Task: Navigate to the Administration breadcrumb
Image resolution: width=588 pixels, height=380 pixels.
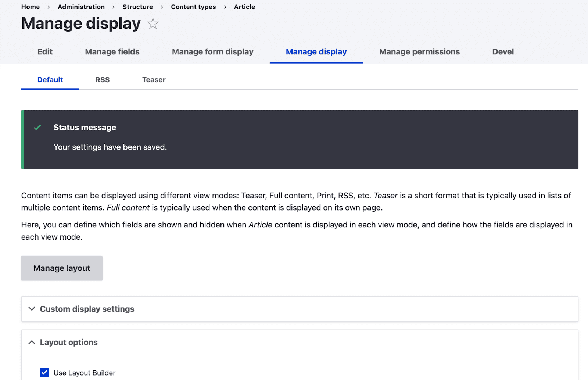Action: 81,7
